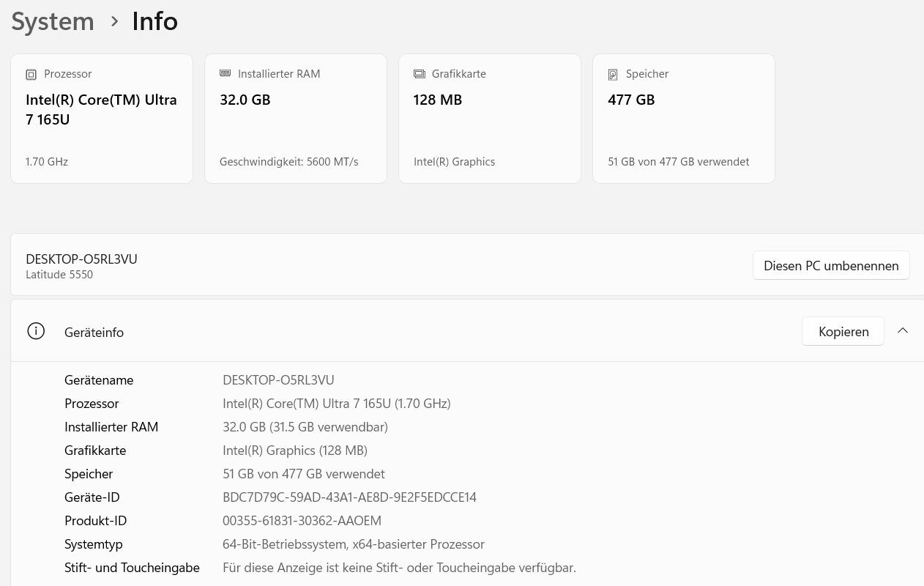The height and width of the screenshot is (586, 924).
Task: Select the Geräte-ID value BDC7D79C
Action: pos(349,497)
